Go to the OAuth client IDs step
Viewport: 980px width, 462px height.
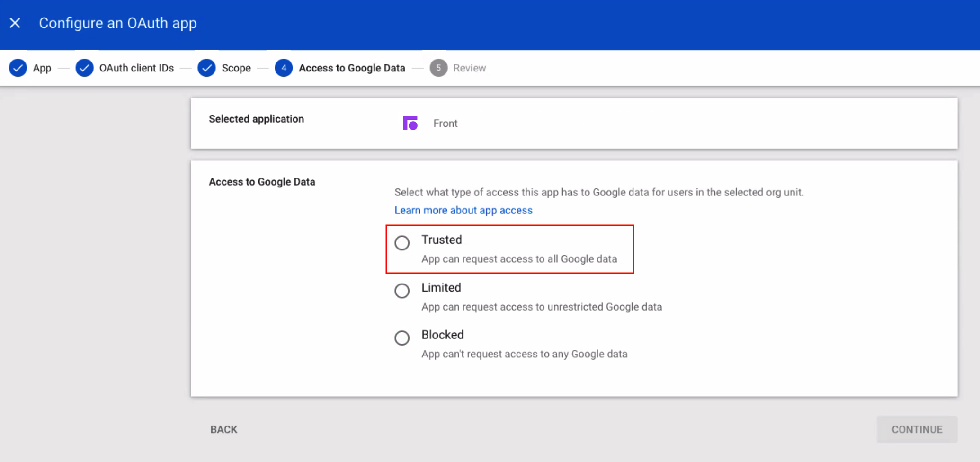coord(136,68)
